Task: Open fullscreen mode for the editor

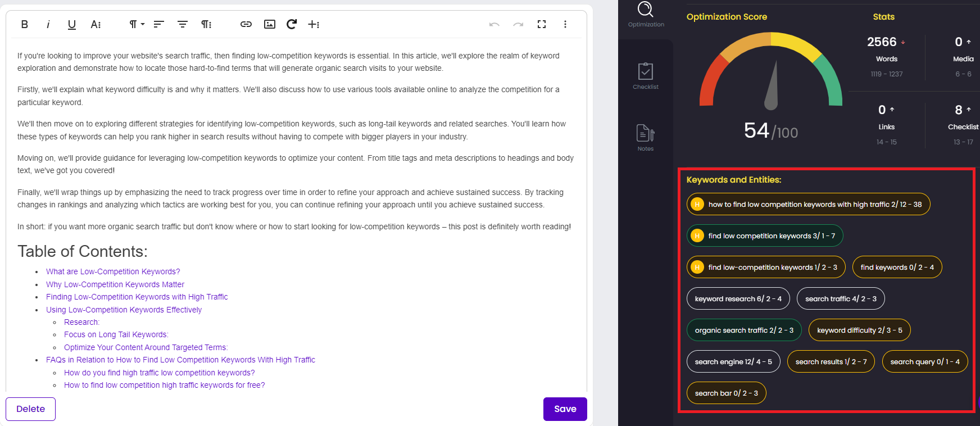Action: pos(542,24)
